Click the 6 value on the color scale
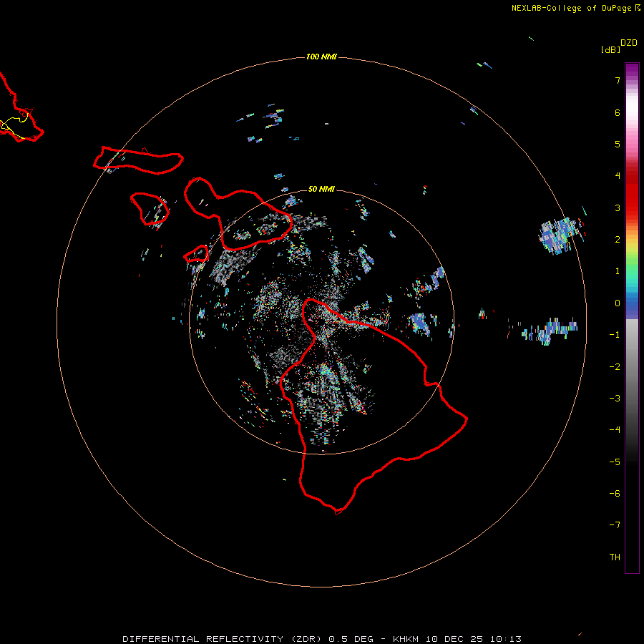Screen dimensions: 644x644 [x=618, y=113]
